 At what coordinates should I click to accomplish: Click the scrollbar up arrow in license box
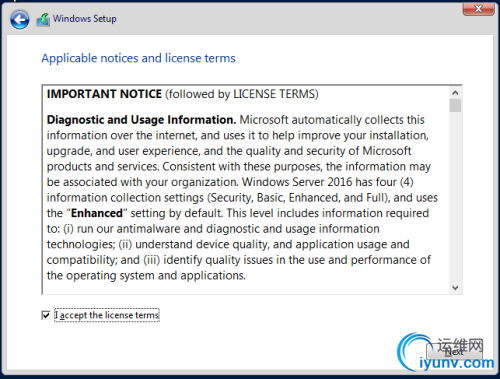(455, 93)
